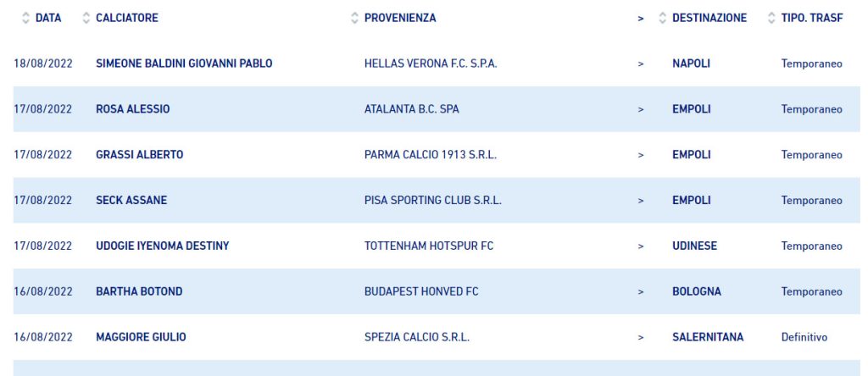Click the arrow in Simeone row
The width and height of the screenshot is (868, 376).
[641, 64]
